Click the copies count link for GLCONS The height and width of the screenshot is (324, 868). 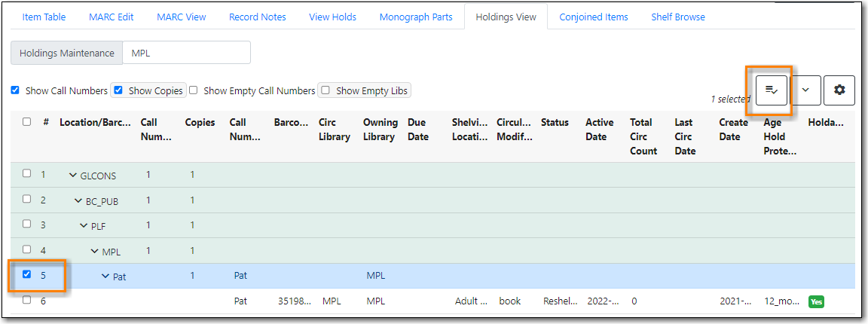pyautogui.click(x=192, y=175)
